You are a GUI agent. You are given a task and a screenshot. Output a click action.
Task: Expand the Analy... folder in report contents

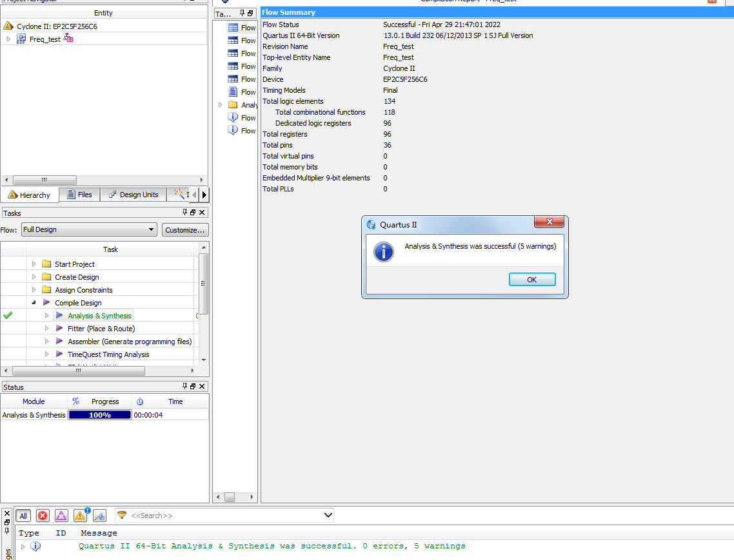coord(220,105)
